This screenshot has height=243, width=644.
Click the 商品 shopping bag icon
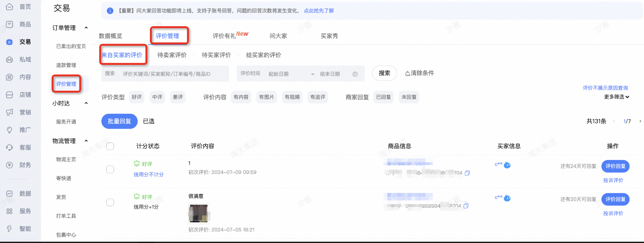(10, 24)
